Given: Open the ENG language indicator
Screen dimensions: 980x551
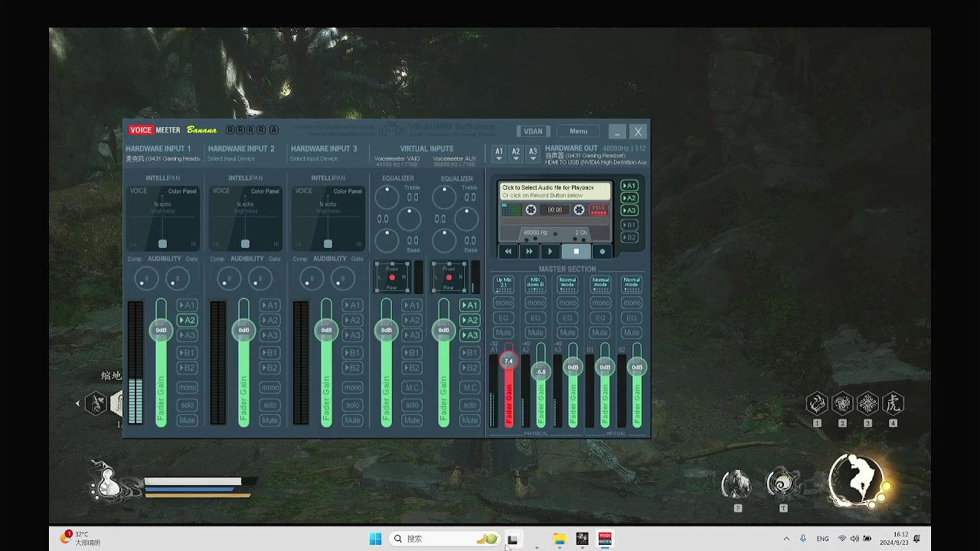Looking at the screenshot, I should click(822, 539).
